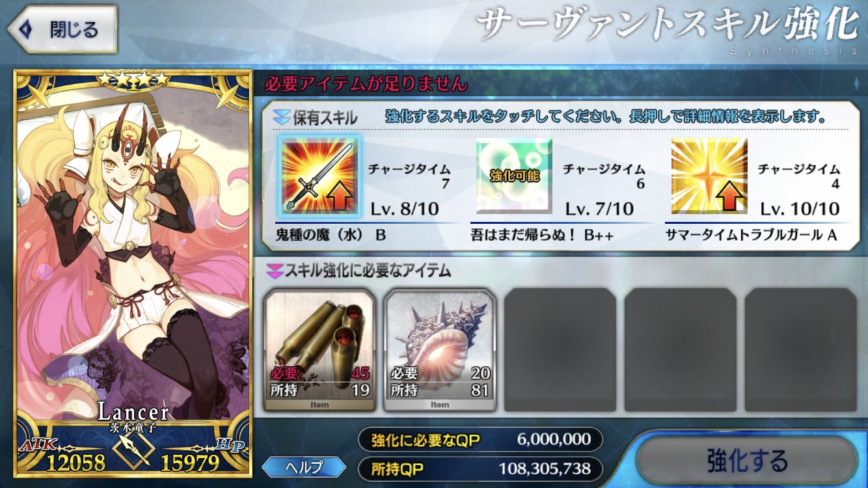Open the ヘルプ help button

304,467
